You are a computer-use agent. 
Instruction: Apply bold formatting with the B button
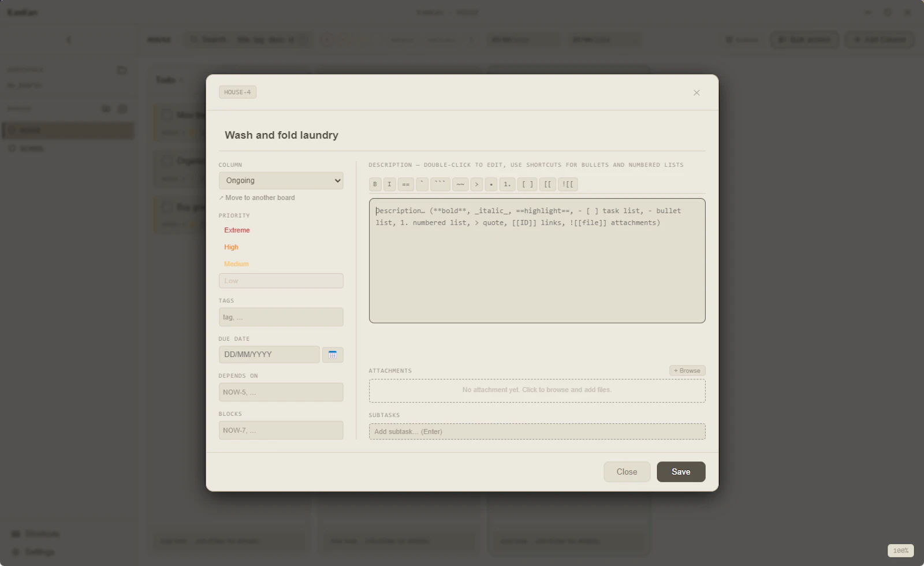(x=375, y=184)
